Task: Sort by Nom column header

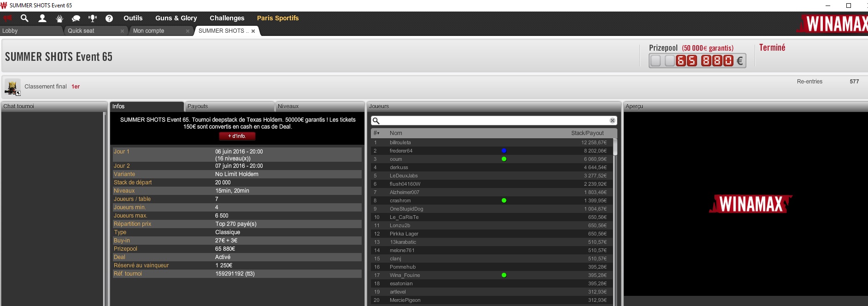Action: (396, 133)
